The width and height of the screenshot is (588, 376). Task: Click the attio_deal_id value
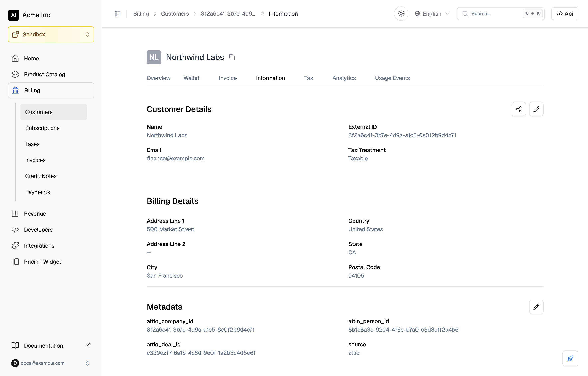click(201, 353)
